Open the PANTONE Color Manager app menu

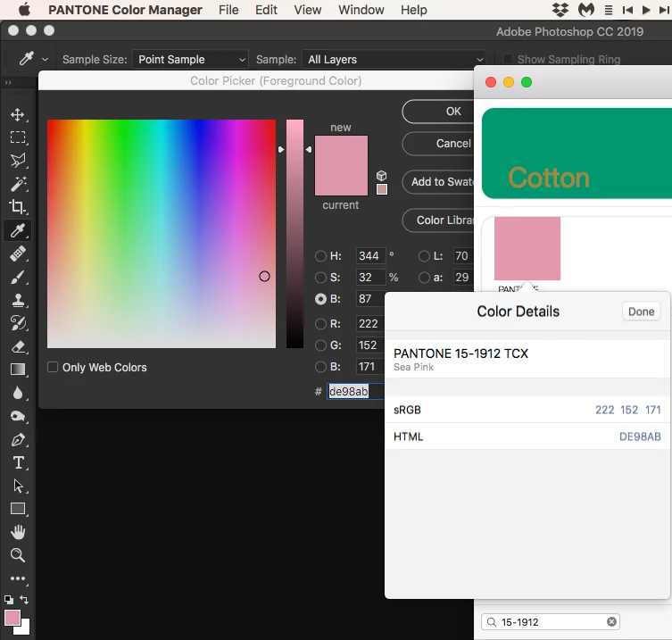coord(125,10)
